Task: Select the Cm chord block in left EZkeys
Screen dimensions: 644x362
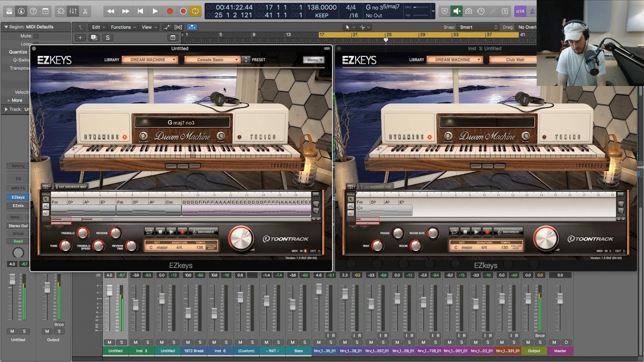Action: (x=173, y=202)
